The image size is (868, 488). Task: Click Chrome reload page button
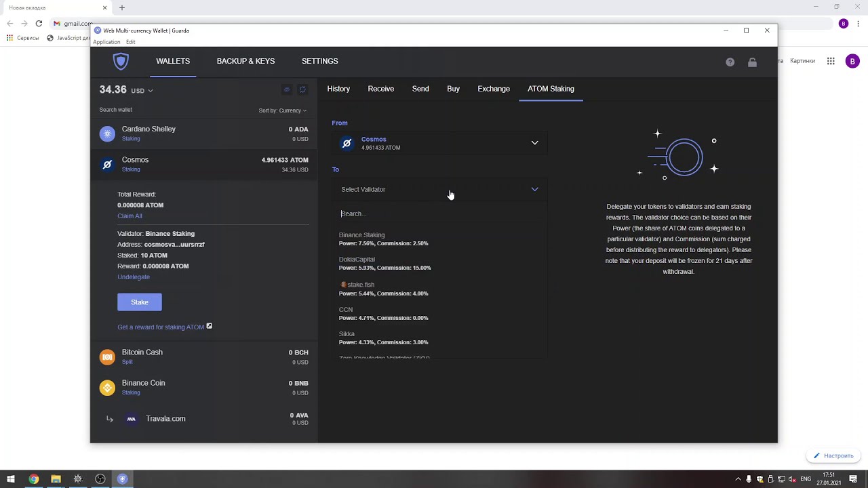pyautogui.click(x=39, y=24)
